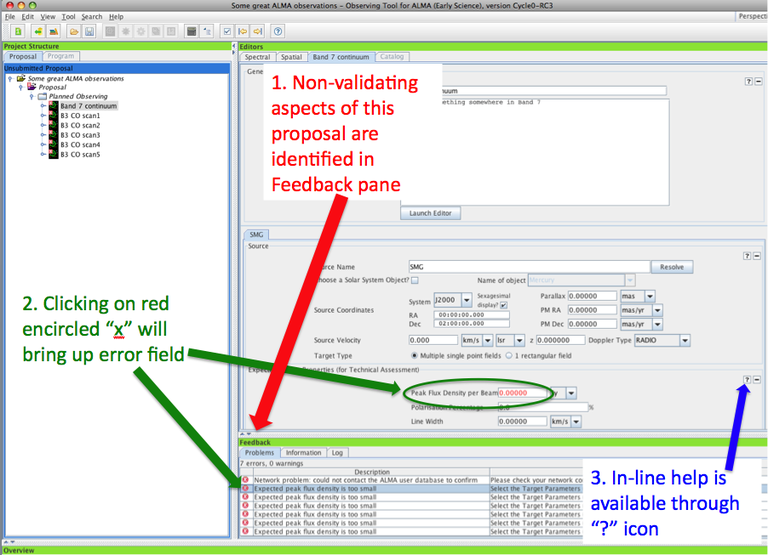Click the toolbar icon left of the validate checkmark

pyautogui.click(x=207, y=31)
